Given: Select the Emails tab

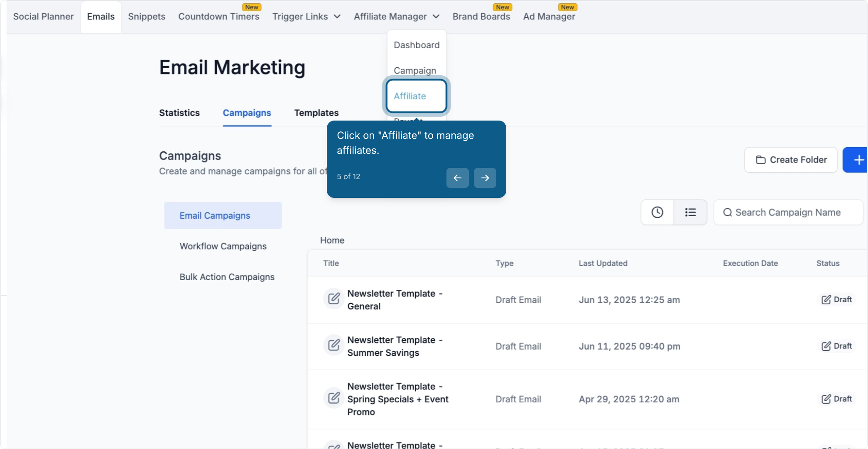Looking at the screenshot, I should click(x=101, y=17).
